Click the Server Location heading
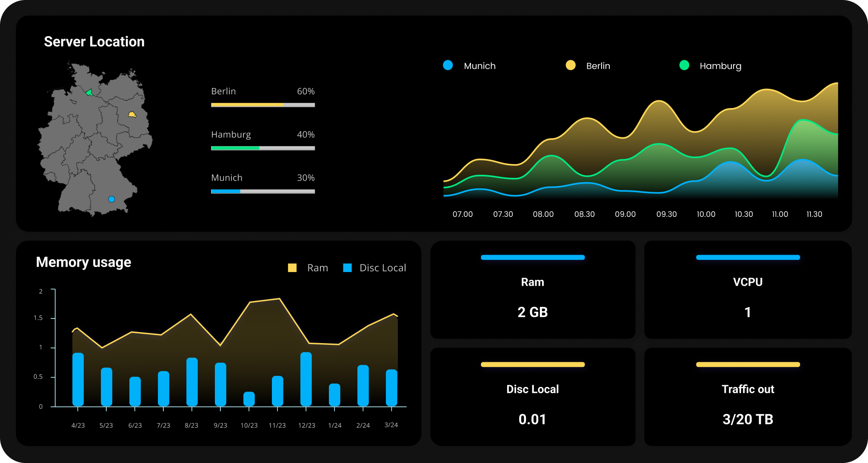 [94, 42]
